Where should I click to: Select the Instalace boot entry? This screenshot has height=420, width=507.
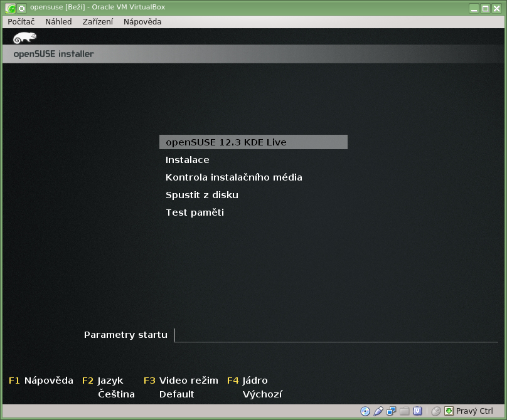coord(187,160)
